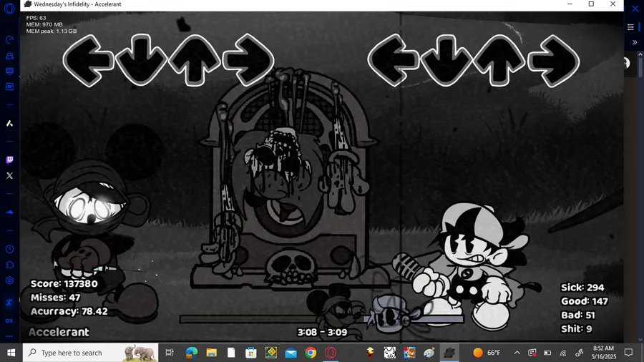Open Twitch panel in the Opera sidebar
The image size is (644, 362).
point(9,160)
